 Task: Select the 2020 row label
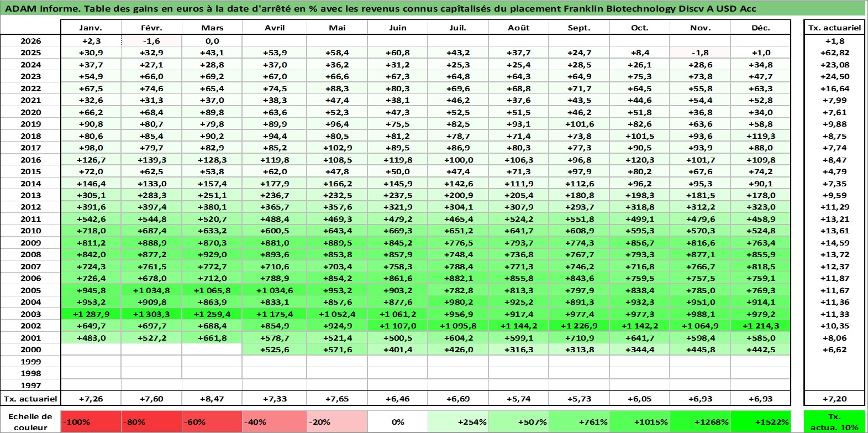click(x=30, y=112)
